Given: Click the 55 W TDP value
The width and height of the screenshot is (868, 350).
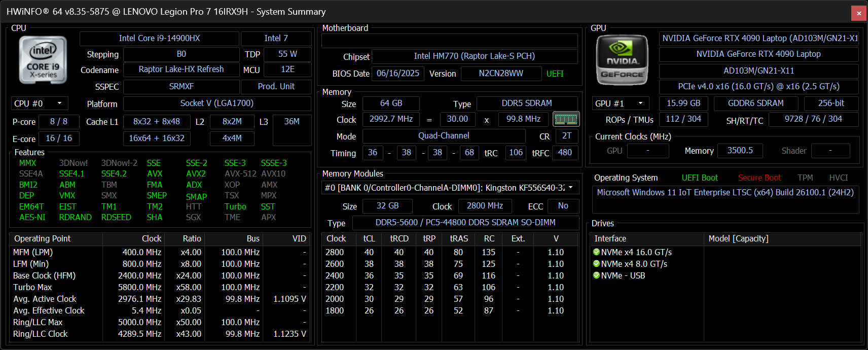Looking at the screenshot, I should (287, 54).
